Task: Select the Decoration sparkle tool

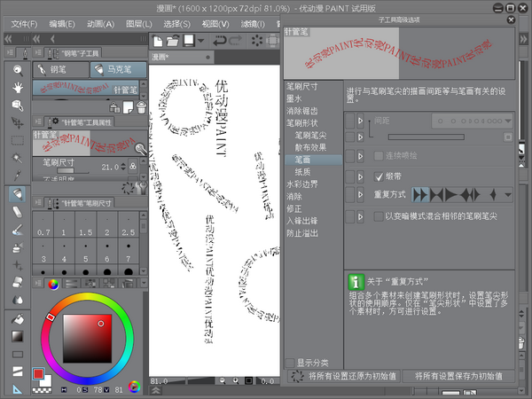Action: point(18,265)
